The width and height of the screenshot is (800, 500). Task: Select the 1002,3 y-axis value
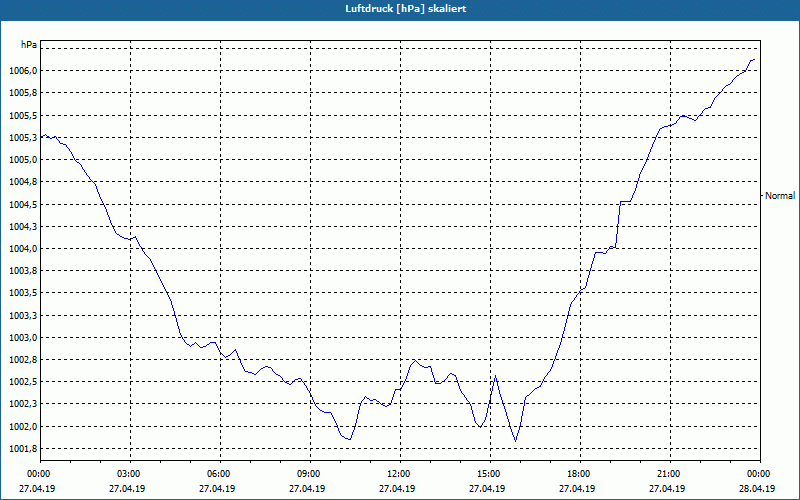[x=23, y=405]
